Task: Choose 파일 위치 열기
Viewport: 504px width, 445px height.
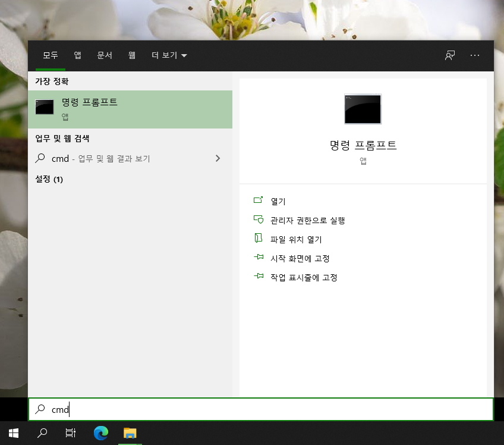Action: tap(296, 239)
